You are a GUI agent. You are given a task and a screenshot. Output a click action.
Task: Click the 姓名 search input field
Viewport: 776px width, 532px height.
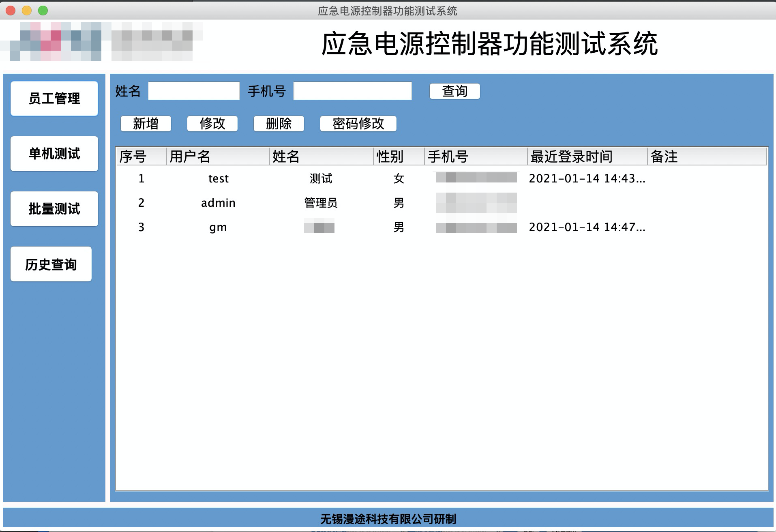[x=194, y=91]
